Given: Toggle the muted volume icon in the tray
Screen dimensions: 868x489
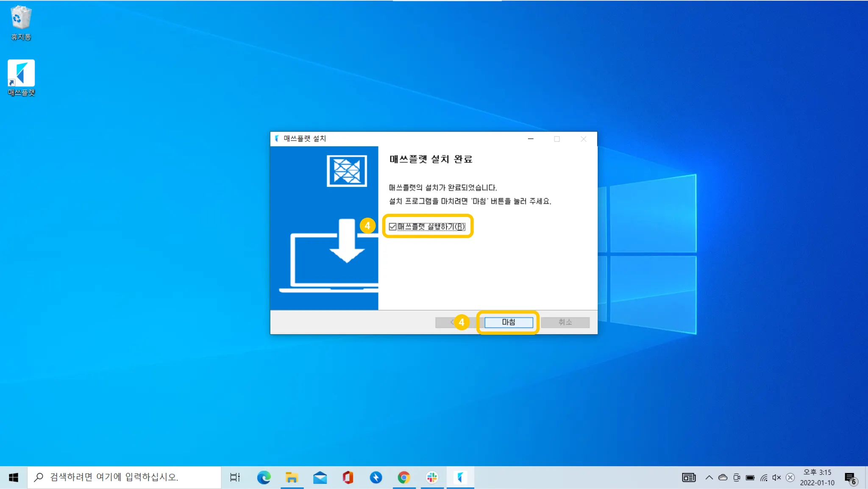Looking at the screenshot, I should 776,478.
